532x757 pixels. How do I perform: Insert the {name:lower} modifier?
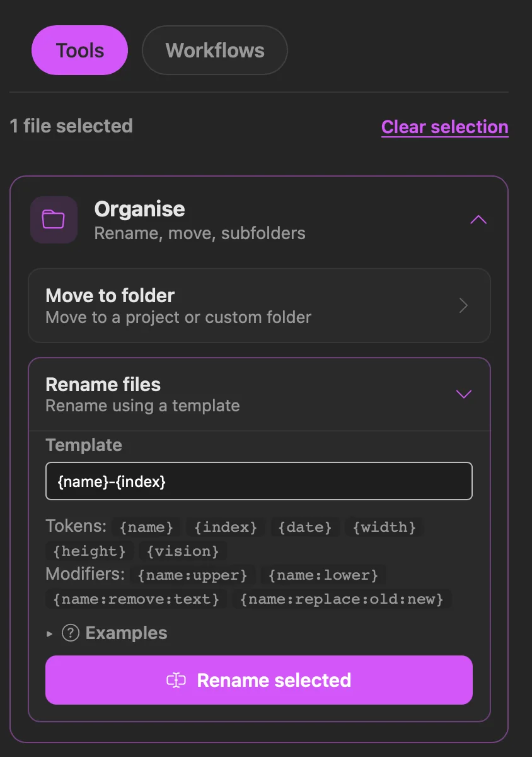[323, 575]
